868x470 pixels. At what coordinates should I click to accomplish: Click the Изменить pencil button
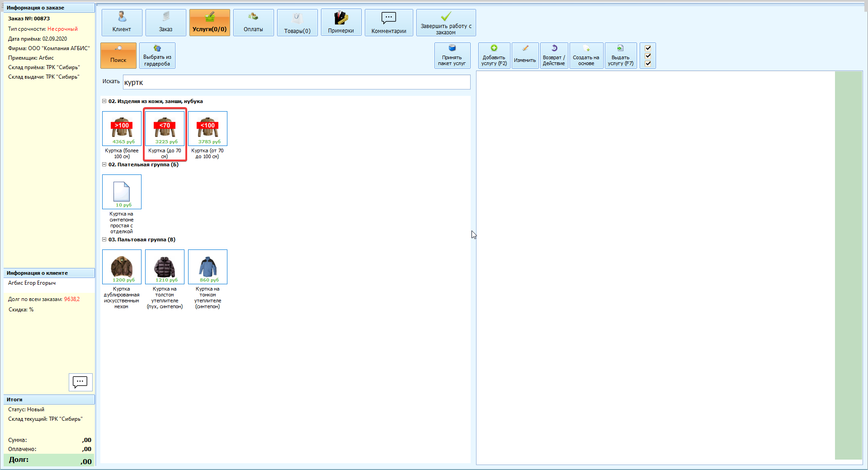click(x=525, y=56)
